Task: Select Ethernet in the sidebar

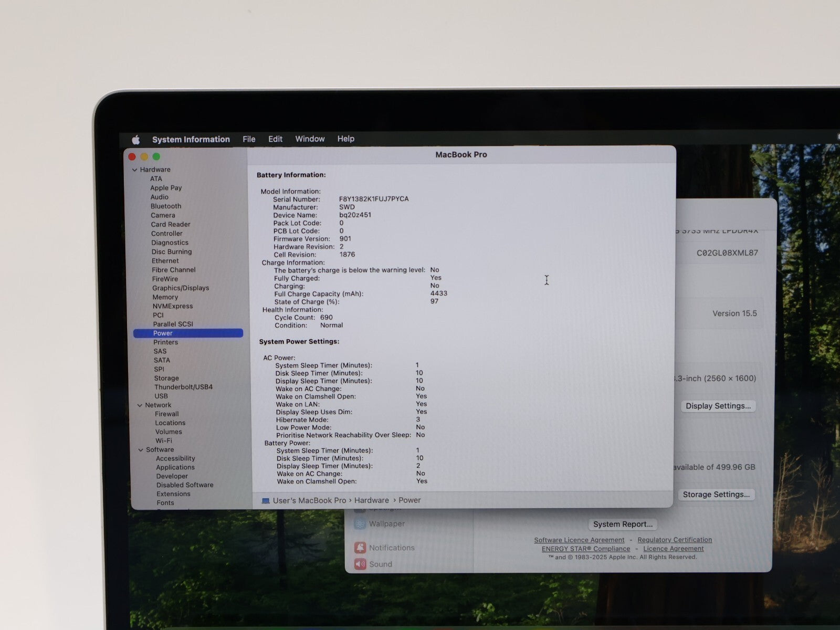Action: tap(165, 261)
